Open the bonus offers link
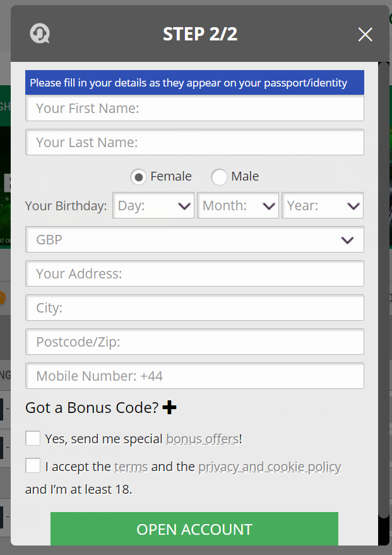The image size is (392, 555). 203,439
